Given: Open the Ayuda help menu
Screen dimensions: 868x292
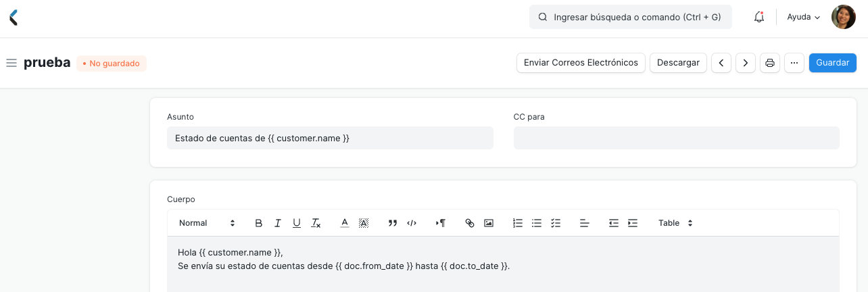Looking at the screenshot, I should pos(804,18).
